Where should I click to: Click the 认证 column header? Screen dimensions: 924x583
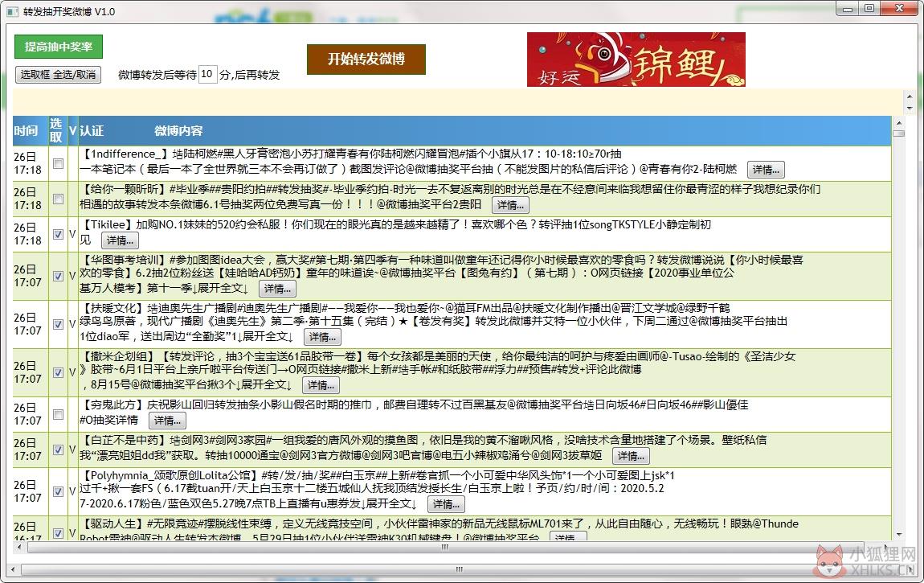(x=92, y=131)
